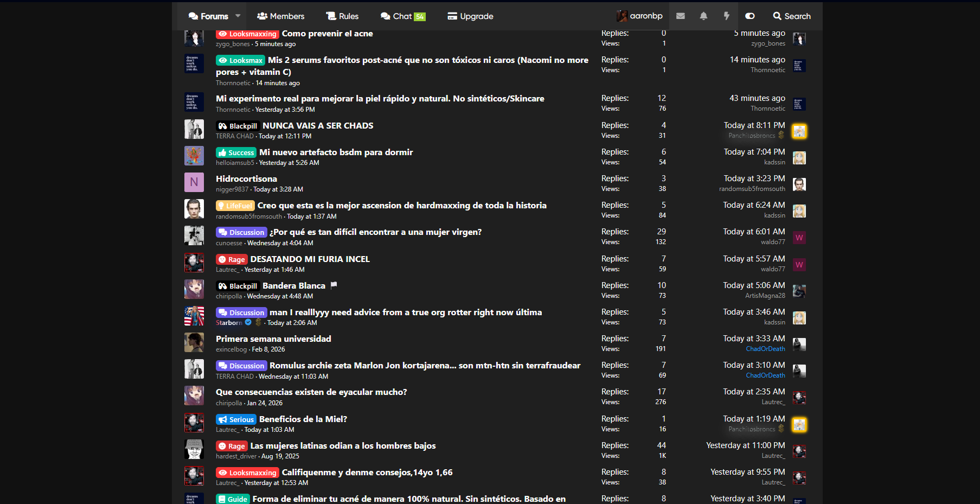Open thread Como prevenir el acne
This screenshot has width=980, height=504.
pyautogui.click(x=327, y=34)
